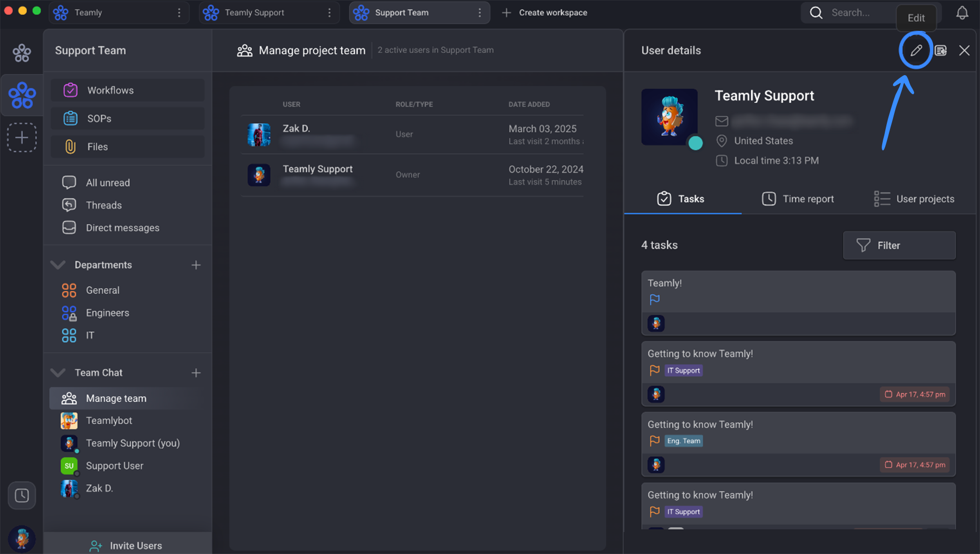Switch to the Time report tab
Image resolution: width=980 pixels, height=554 pixels.
coord(798,199)
